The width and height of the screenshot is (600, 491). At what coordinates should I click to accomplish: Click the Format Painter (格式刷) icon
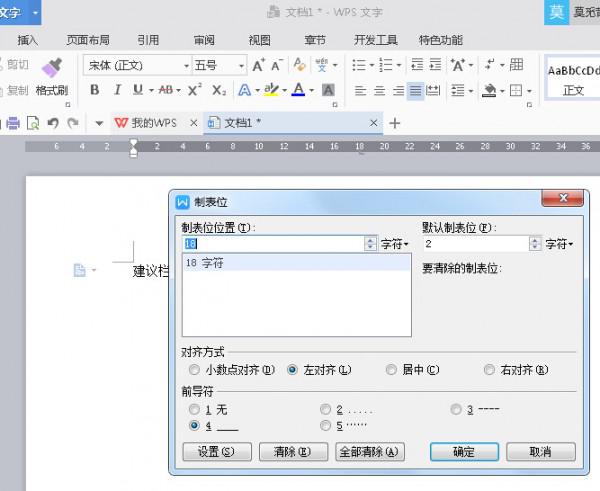click(51, 68)
